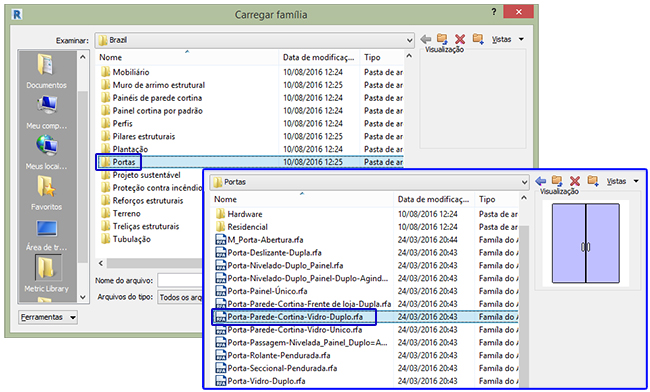Click back arrow in the Portas panel toolbar
Image resolution: width=650 pixels, height=392 pixels.
click(541, 181)
